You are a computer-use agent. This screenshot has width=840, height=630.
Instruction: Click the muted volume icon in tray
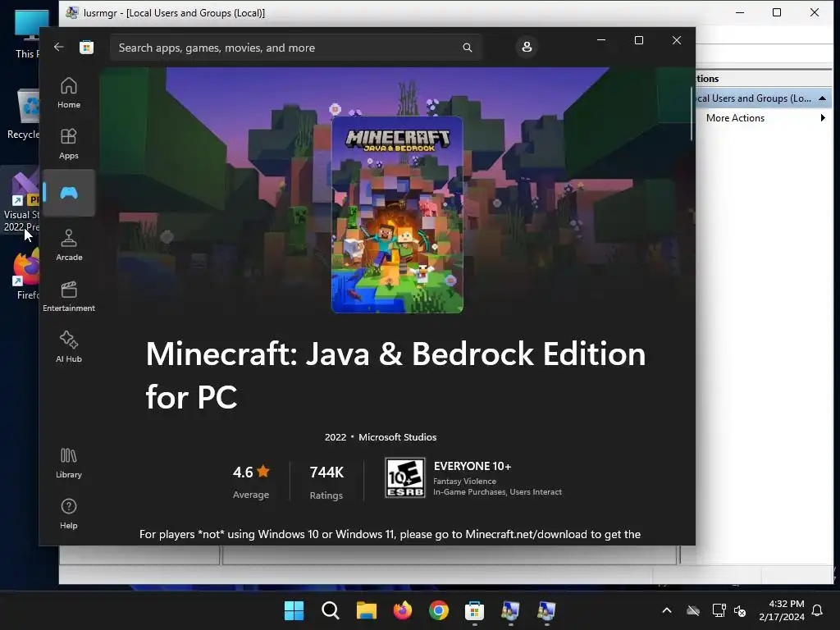pyautogui.click(x=740, y=610)
